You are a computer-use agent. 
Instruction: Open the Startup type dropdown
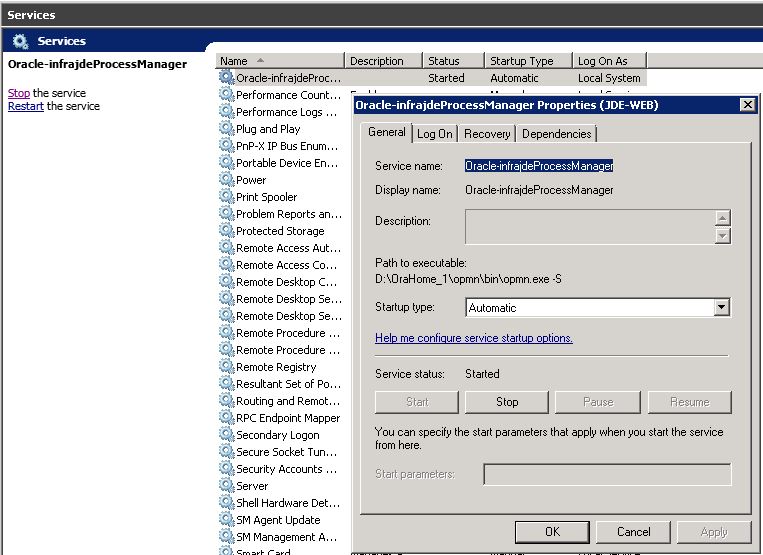[x=722, y=307]
